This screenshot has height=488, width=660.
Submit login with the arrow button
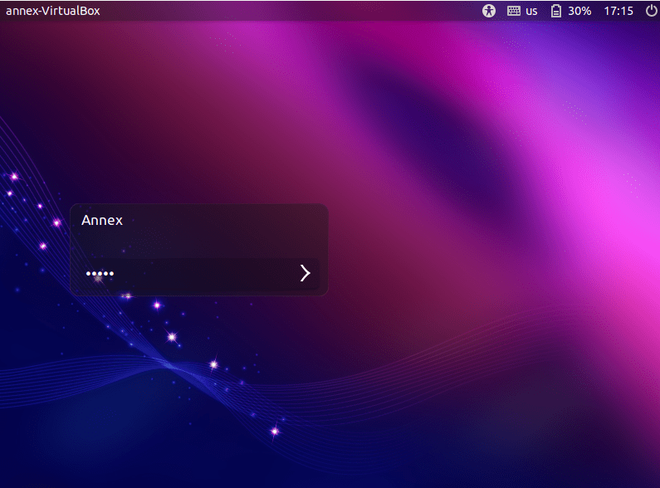[305, 273]
